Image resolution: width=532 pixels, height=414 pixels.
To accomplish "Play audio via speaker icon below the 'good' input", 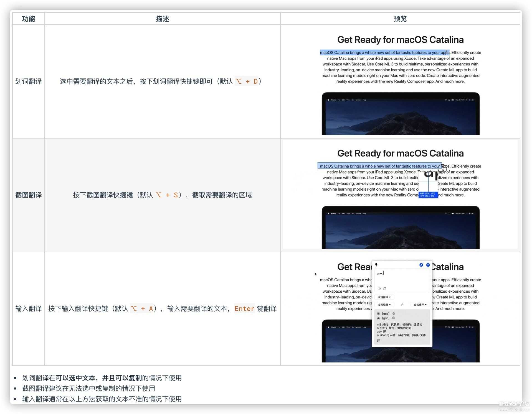I will coord(379,288).
